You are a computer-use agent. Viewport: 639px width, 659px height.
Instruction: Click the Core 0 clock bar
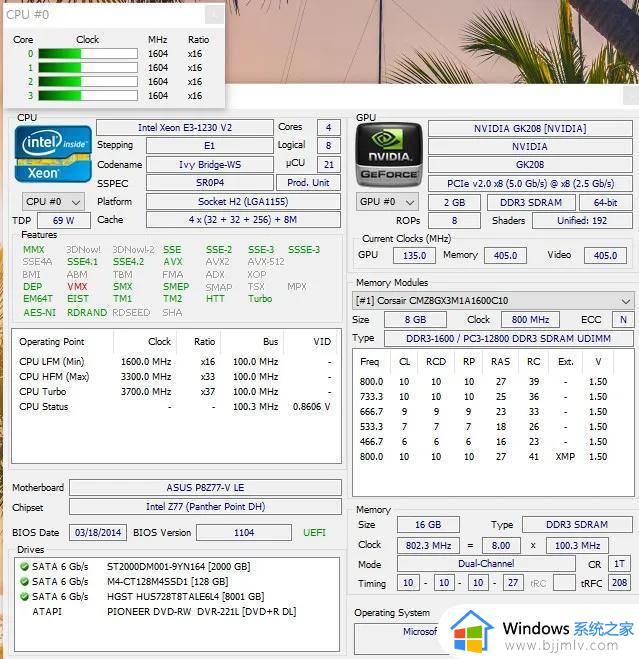88,54
